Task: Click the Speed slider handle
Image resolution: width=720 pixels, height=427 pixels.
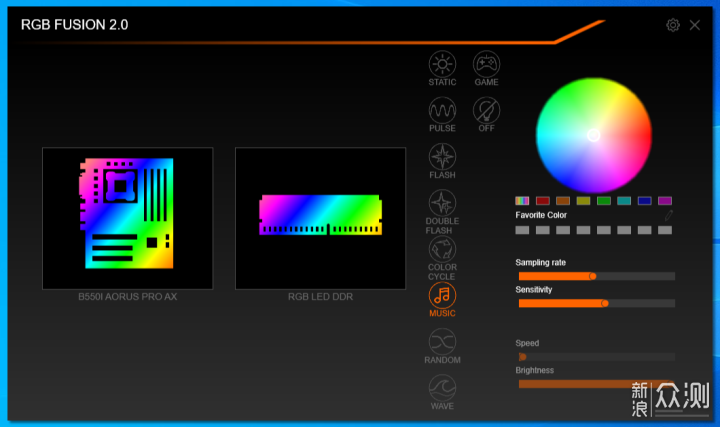Action: [522, 357]
